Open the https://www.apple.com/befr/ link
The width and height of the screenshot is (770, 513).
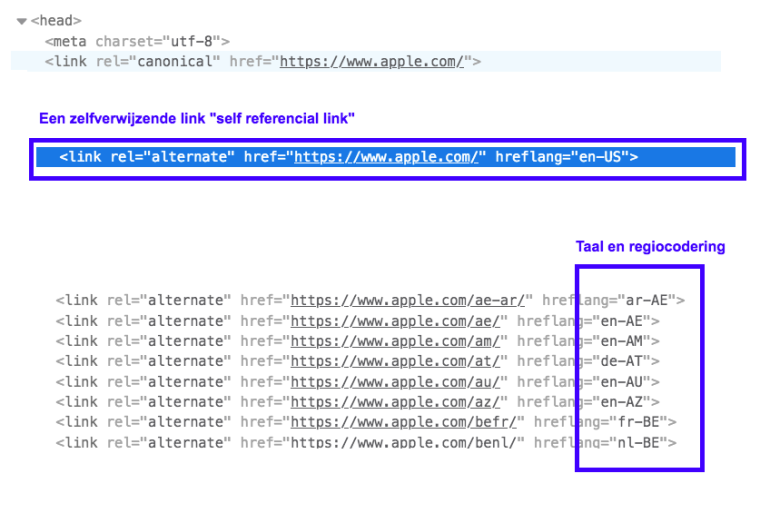pyautogui.click(x=404, y=422)
